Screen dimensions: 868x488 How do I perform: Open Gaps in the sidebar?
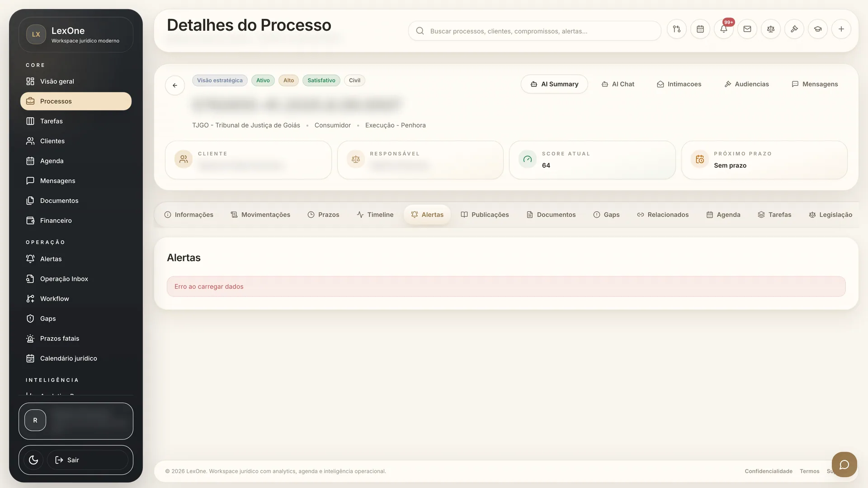pos(76,319)
